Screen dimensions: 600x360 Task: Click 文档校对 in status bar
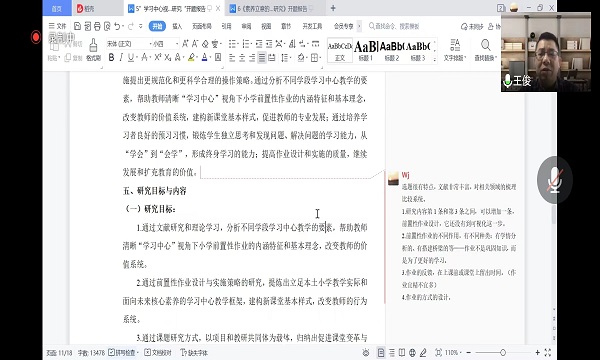(158, 352)
